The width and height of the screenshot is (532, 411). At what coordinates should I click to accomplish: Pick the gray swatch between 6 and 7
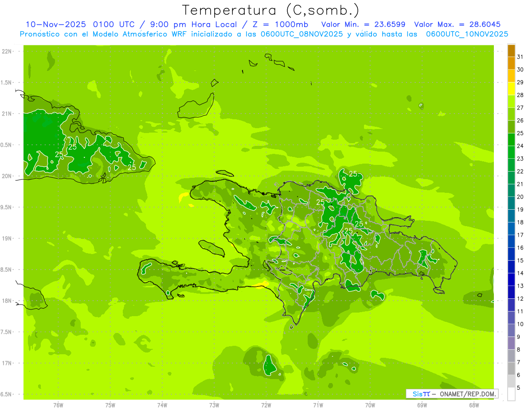511,368
